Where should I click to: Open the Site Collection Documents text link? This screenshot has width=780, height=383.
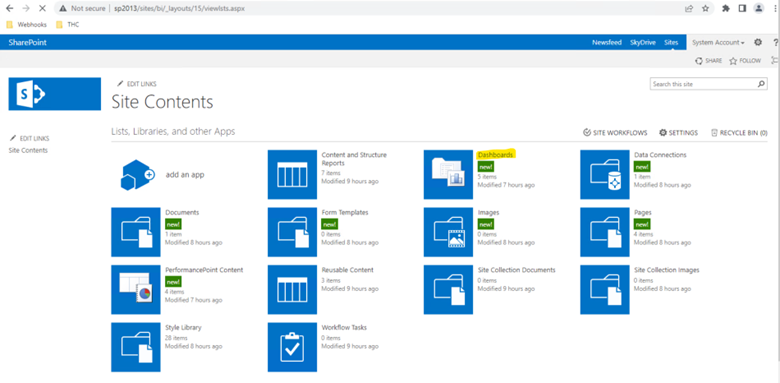pyautogui.click(x=516, y=270)
